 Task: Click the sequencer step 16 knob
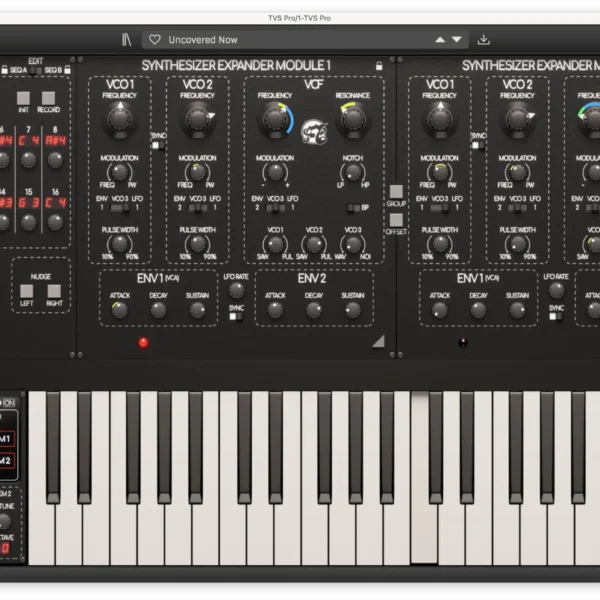(x=55, y=222)
